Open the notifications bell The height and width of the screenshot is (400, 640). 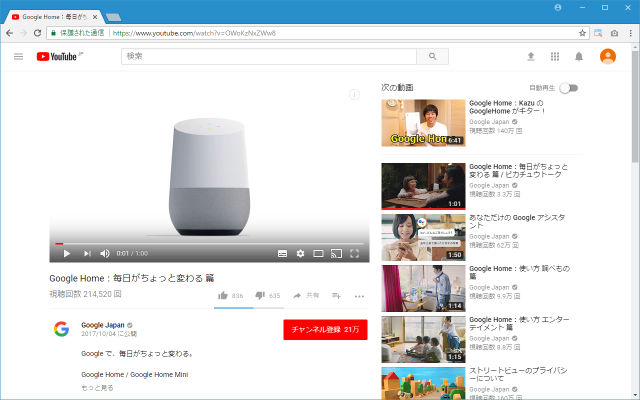click(579, 56)
